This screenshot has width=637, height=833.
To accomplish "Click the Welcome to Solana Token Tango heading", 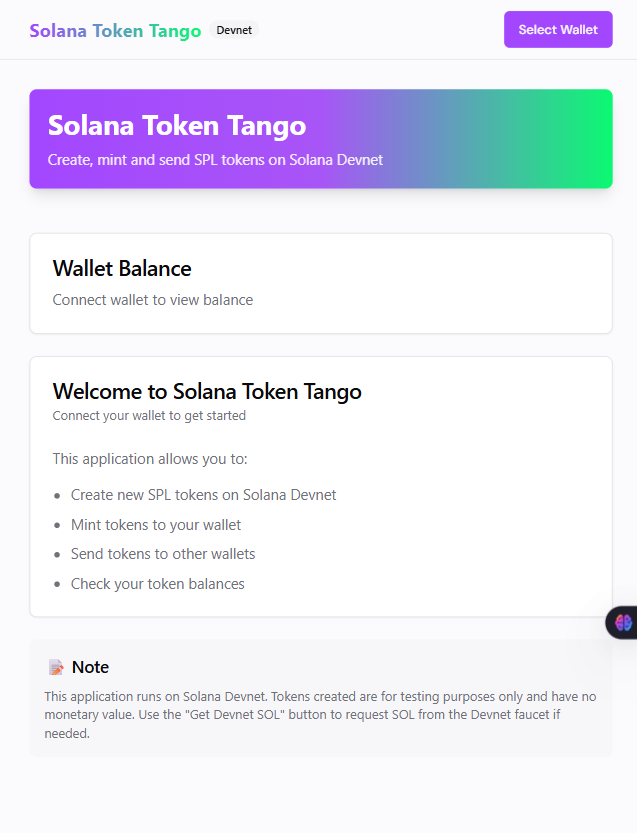I will click(207, 391).
